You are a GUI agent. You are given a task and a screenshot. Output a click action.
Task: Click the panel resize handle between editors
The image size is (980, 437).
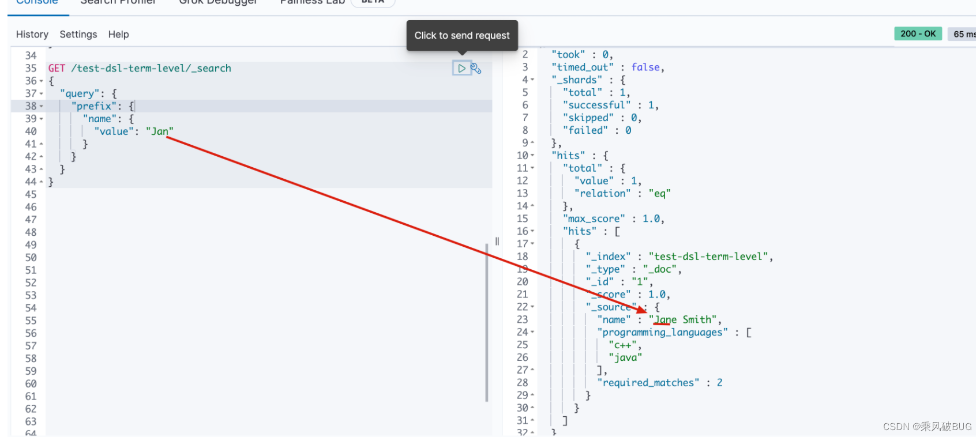pos(497,242)
